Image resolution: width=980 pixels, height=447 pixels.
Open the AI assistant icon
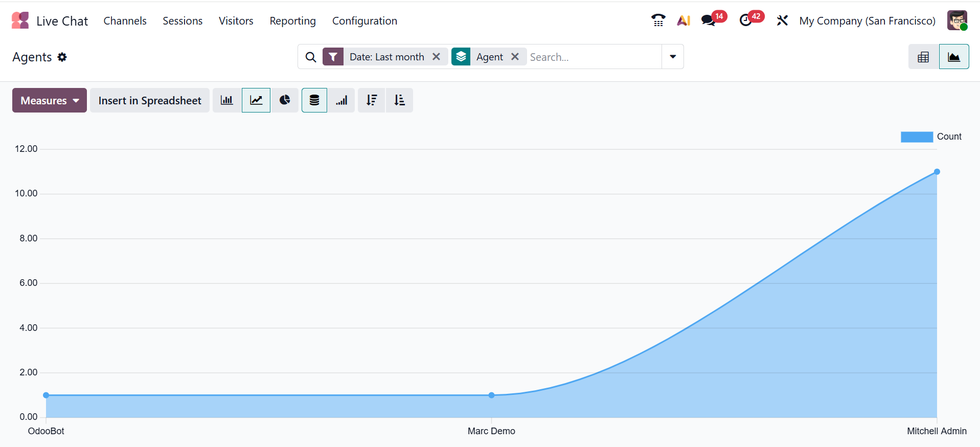tap(683, 20)
